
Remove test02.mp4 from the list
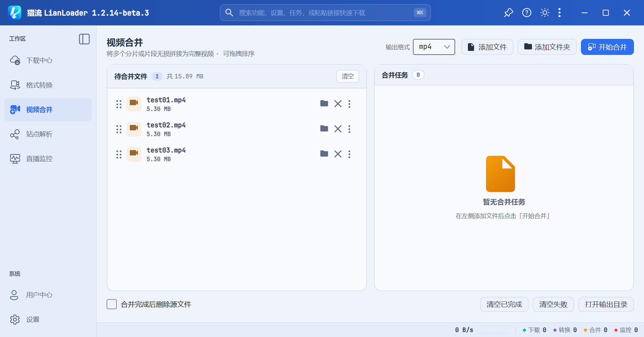338,129
